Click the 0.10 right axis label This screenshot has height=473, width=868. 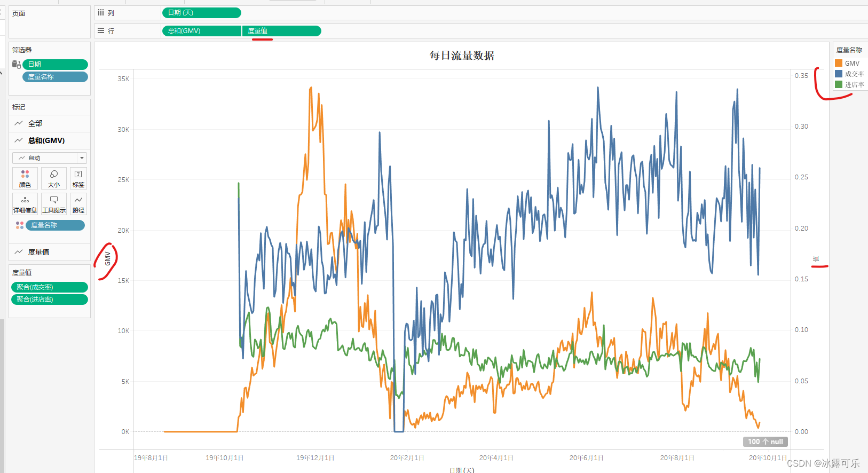[x=801, y=330]
